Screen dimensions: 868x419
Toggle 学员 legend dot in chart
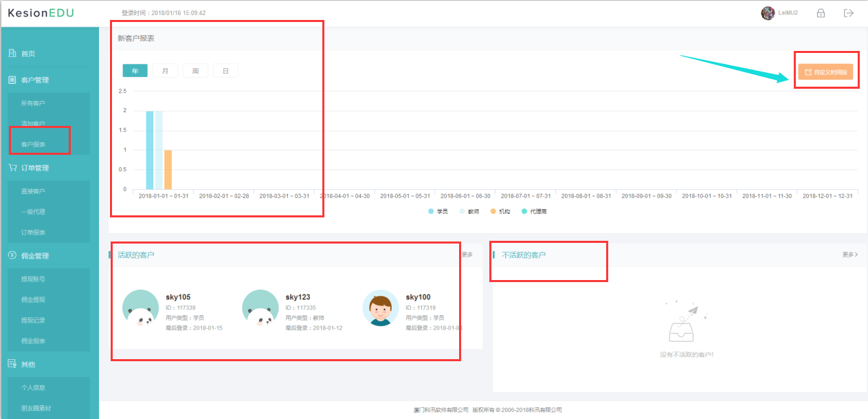(x=431, y=211)
